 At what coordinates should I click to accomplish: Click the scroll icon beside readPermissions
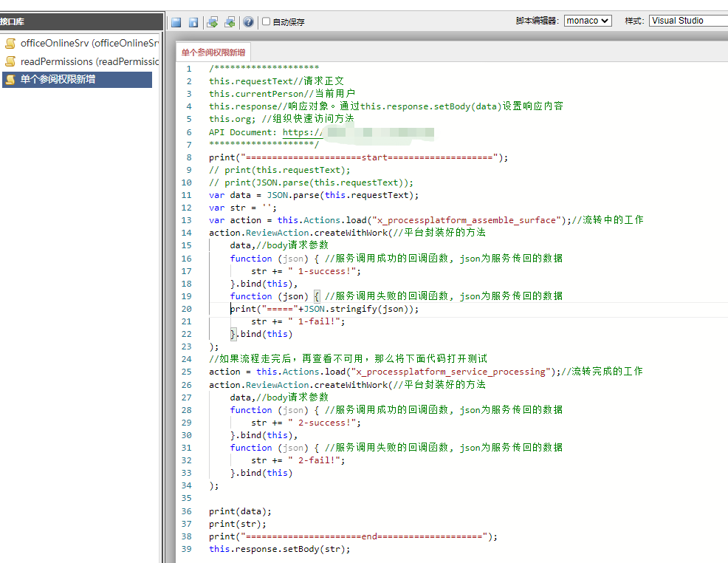[x=10, y=61]
